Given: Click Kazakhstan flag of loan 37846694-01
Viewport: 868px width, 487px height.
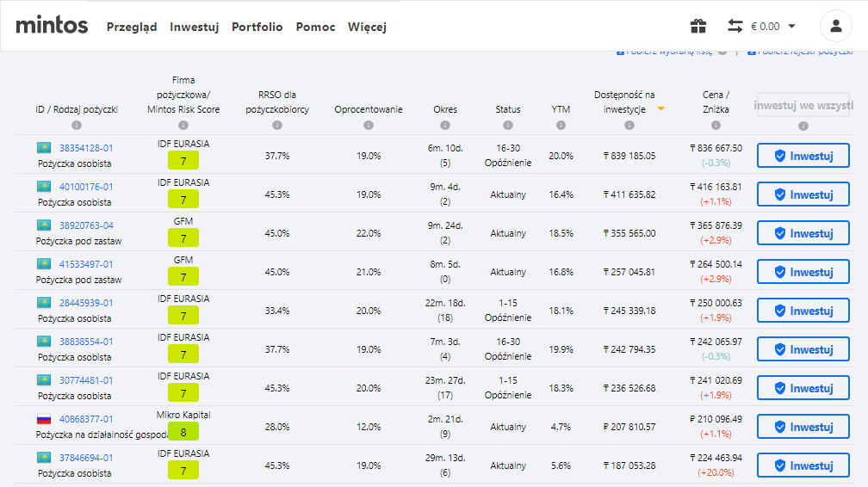Looking at the screenshot, I should tap(44, 458).
